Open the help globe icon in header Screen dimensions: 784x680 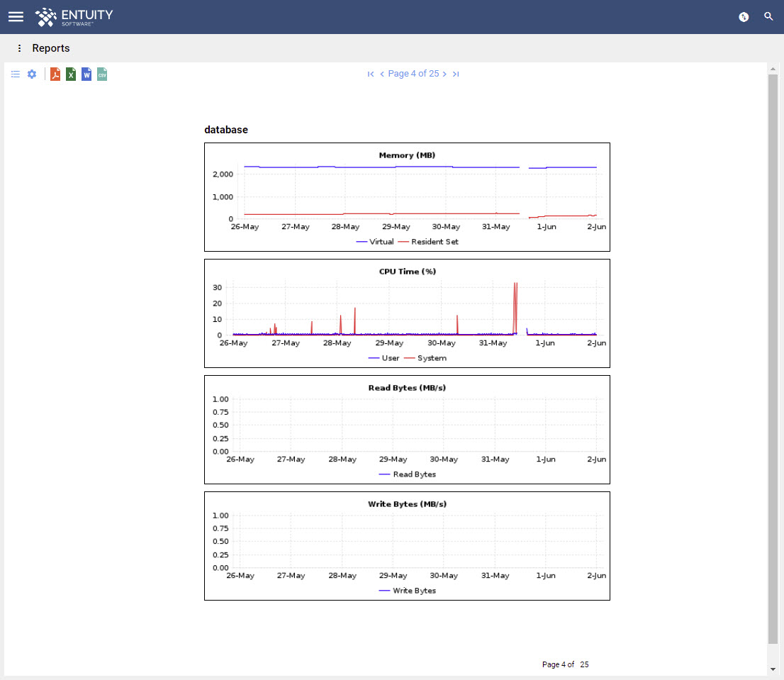744,17
